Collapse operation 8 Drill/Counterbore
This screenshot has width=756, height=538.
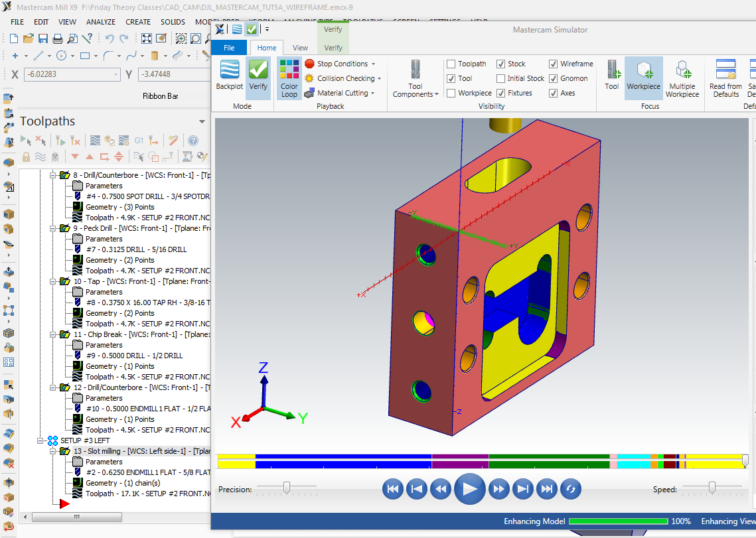click(x=53, y=176)
